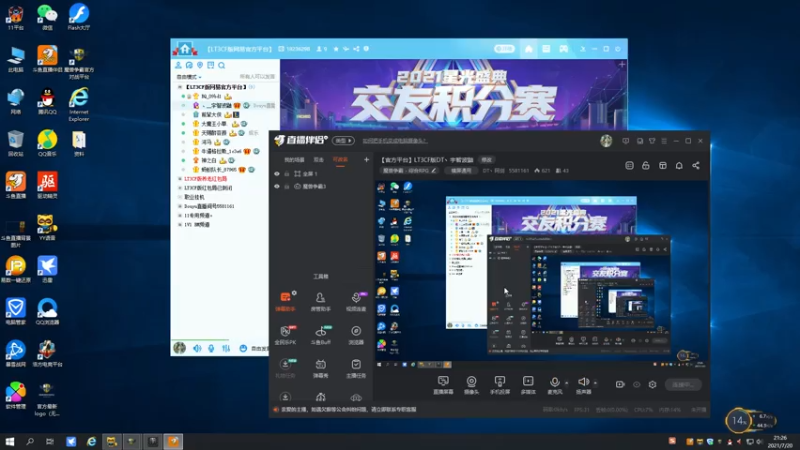Expand the Douyu直播间号5581161 channel
The width and height of the screenshot is (800, 450).
180,206
